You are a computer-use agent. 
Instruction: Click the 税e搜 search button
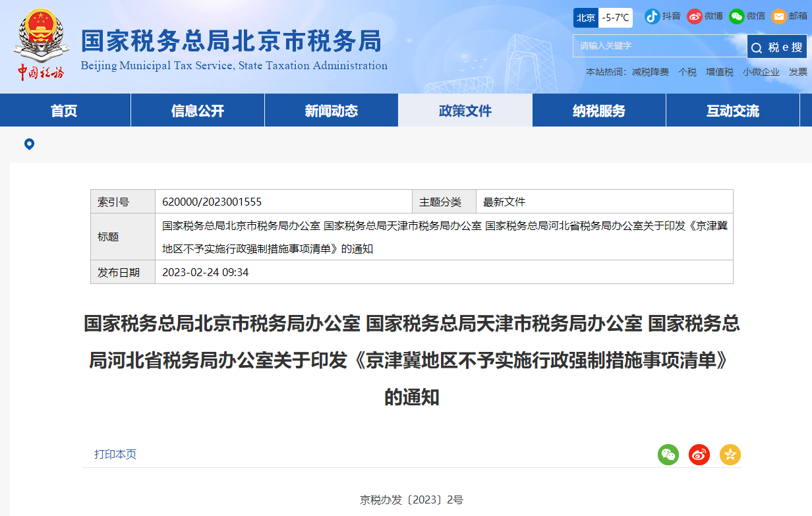pos(777,47)
